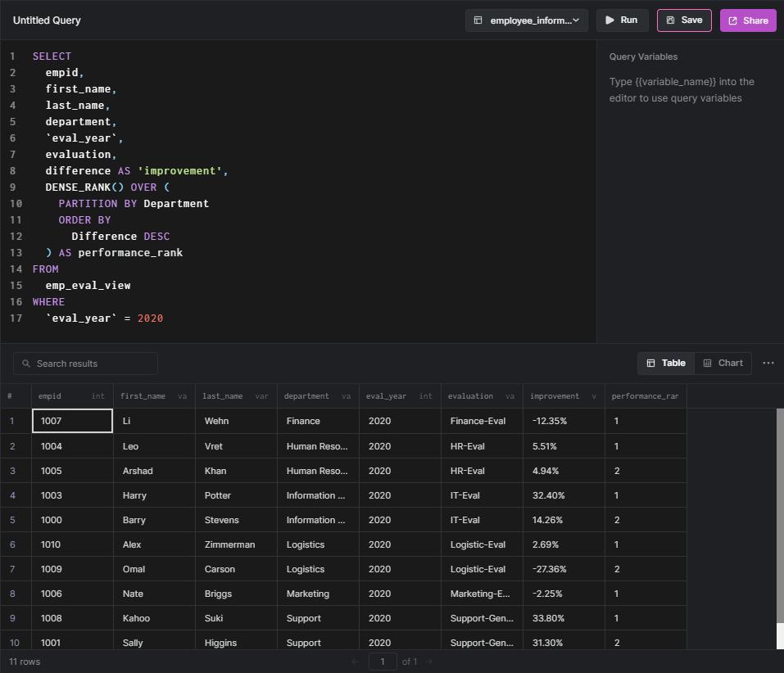
Task: Sort by the empid column header
Action: point(72,396)
